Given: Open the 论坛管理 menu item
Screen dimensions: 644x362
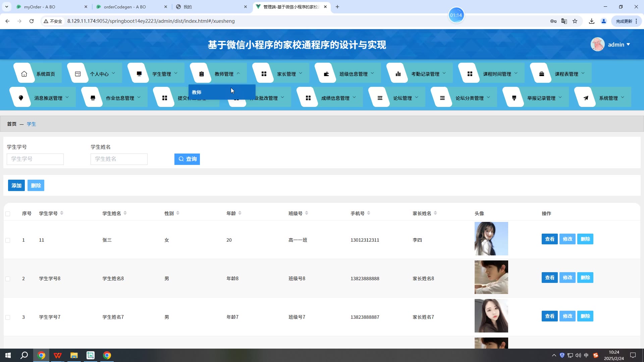Looking at the screenshot, I should [x=402, y=98].
